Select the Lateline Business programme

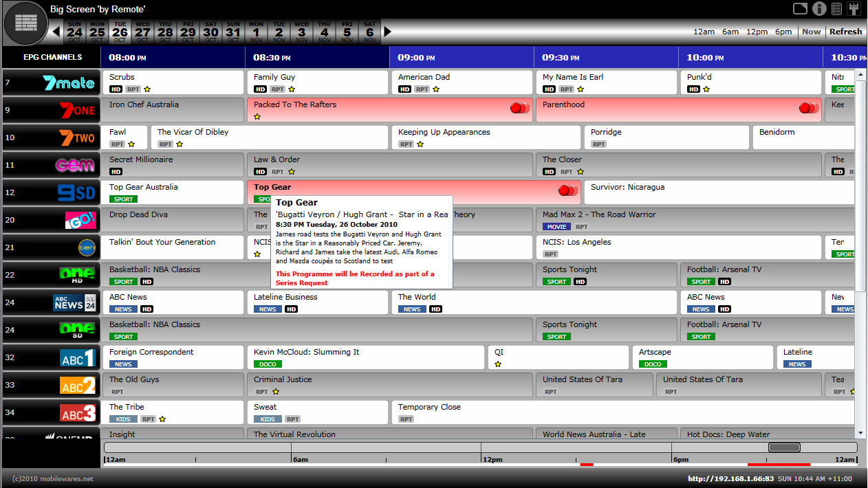[317, 302]
